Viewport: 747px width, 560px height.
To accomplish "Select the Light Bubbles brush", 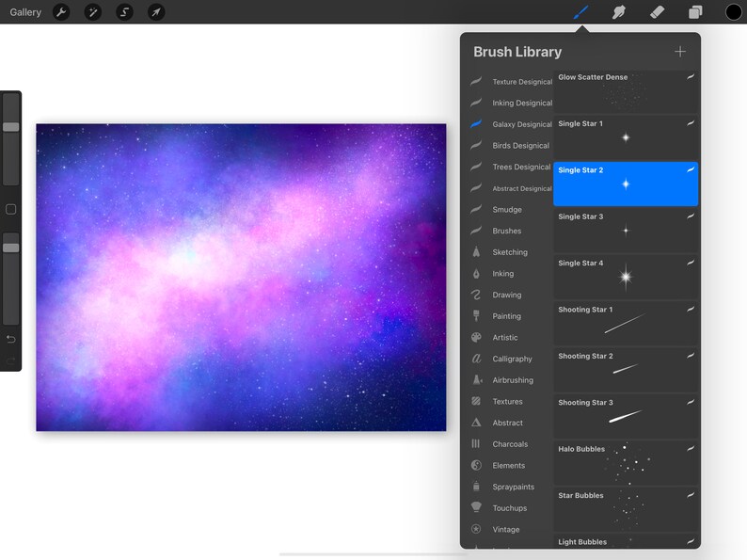I will click(626, 541).
